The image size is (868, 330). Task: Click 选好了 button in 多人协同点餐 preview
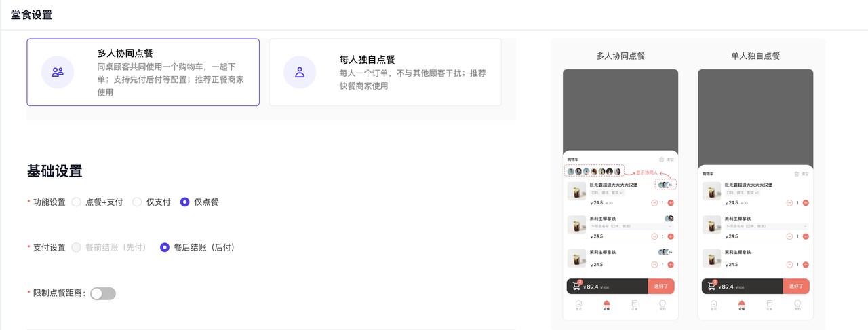click(x=661, y=287)
